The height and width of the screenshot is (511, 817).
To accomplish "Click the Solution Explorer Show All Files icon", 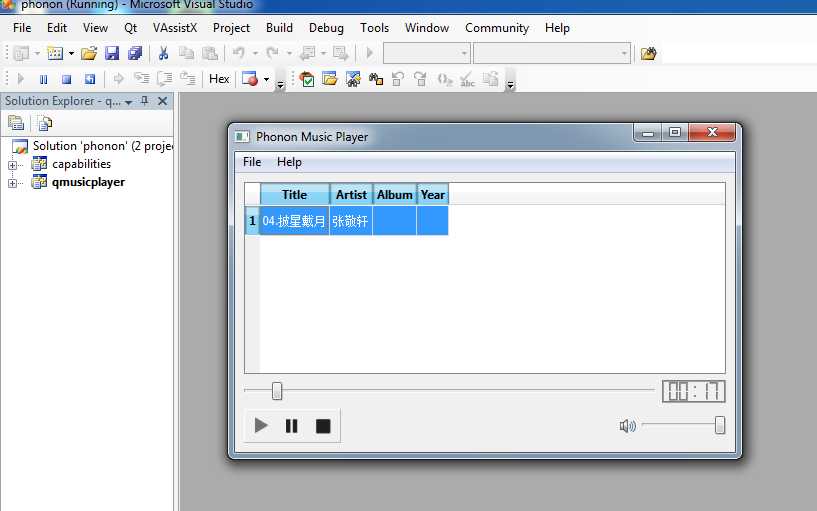I will point(45,123).
